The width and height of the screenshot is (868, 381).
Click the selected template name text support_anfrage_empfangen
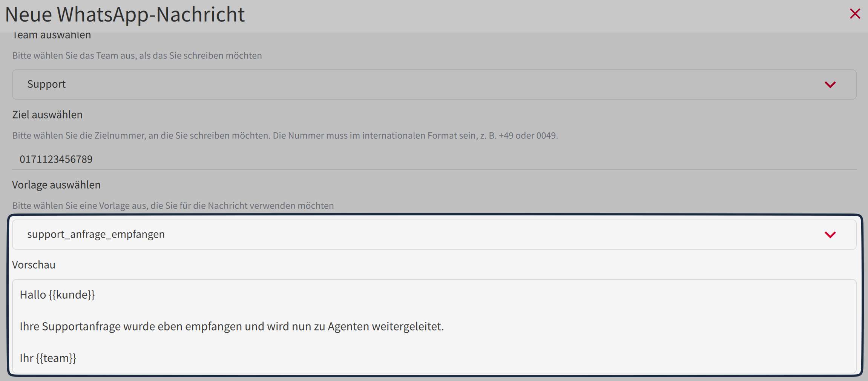coord(96,234)
